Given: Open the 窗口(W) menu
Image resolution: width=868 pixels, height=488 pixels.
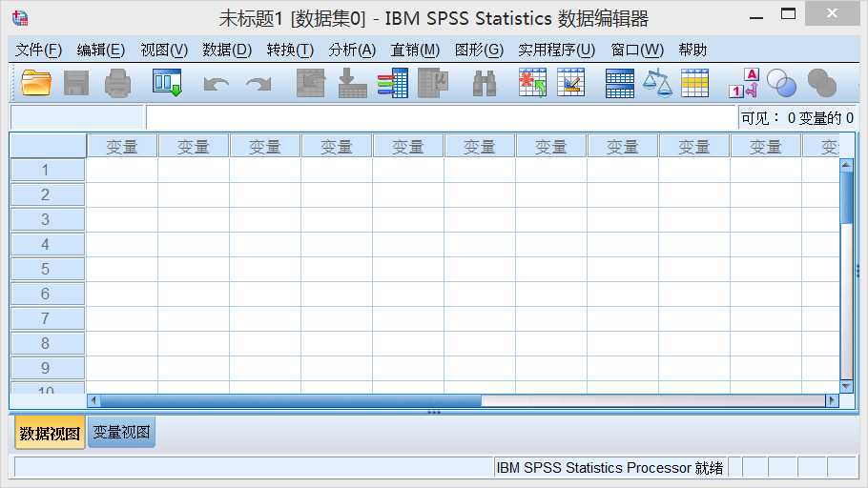Looking at the screenshot, I should coord(637,50).
